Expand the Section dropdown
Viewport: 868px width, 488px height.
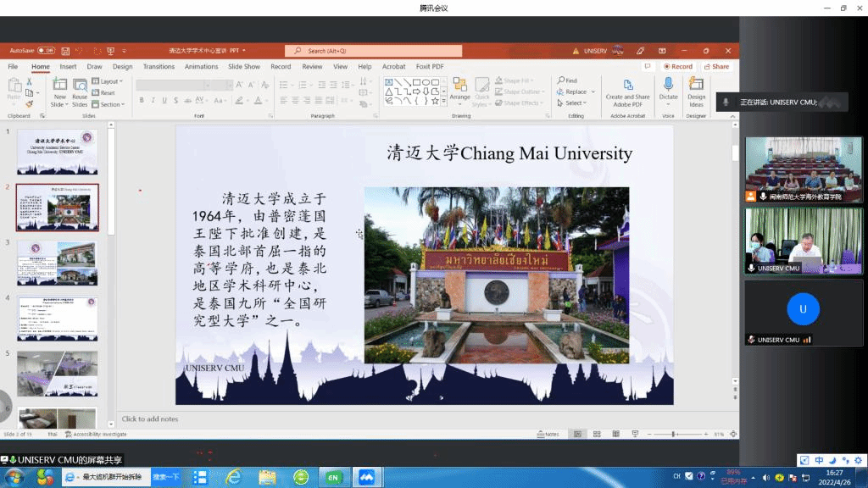111,104
